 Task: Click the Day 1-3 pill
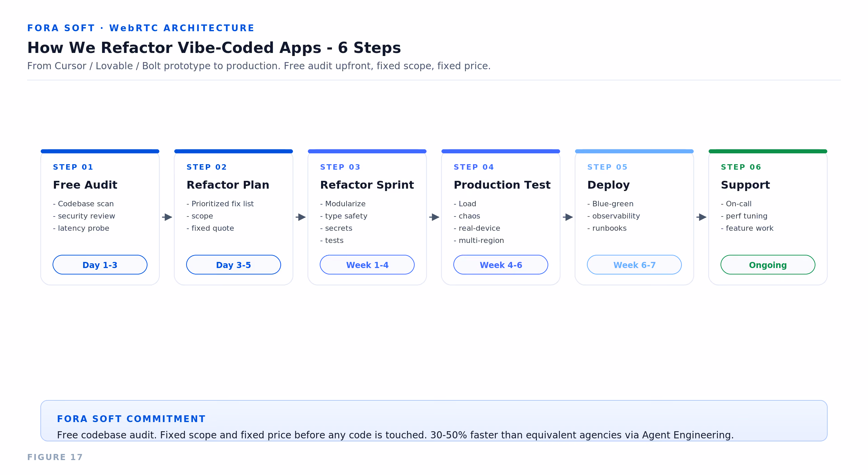[x=100, y=265]
